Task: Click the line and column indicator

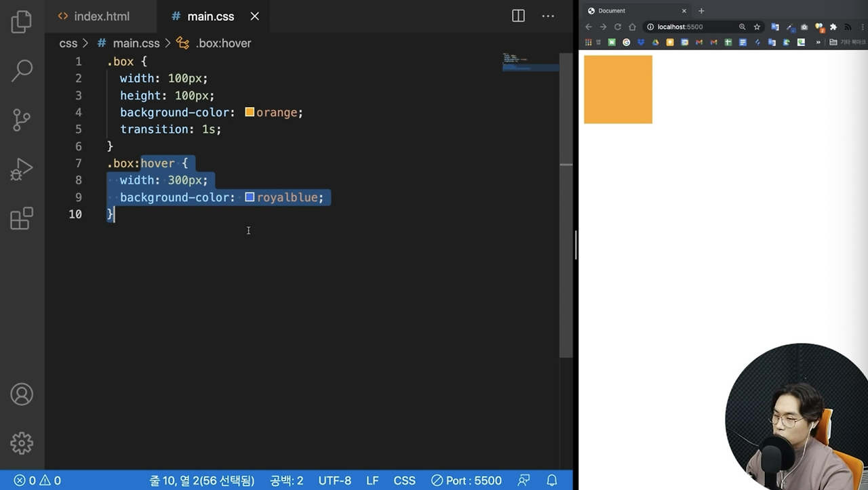Action: [202, 481]
